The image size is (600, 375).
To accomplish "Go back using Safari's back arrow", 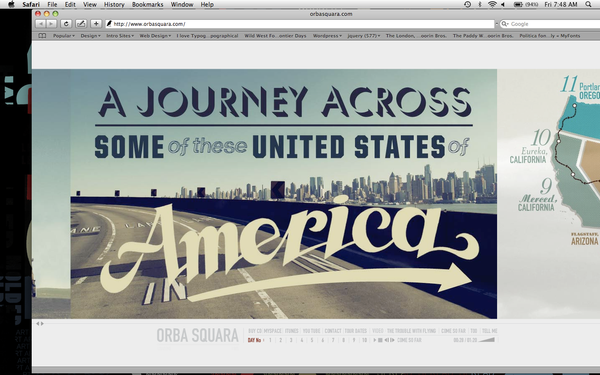I will [40, 24].
